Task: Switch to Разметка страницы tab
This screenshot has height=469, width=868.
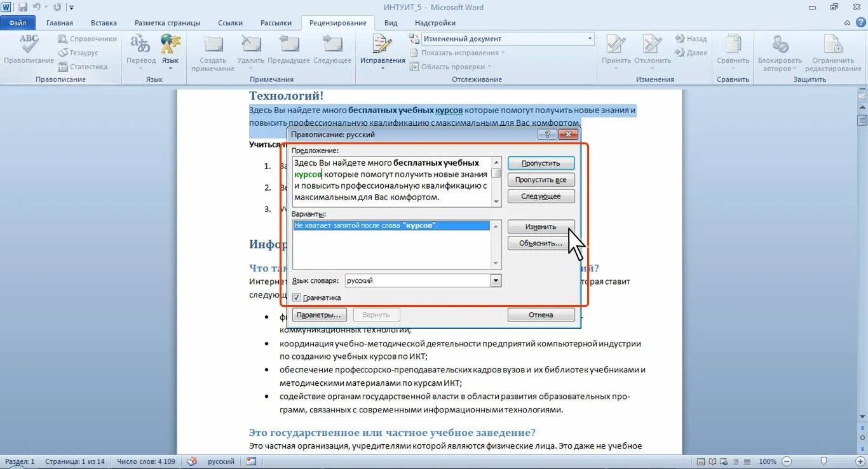Action: 167,23
